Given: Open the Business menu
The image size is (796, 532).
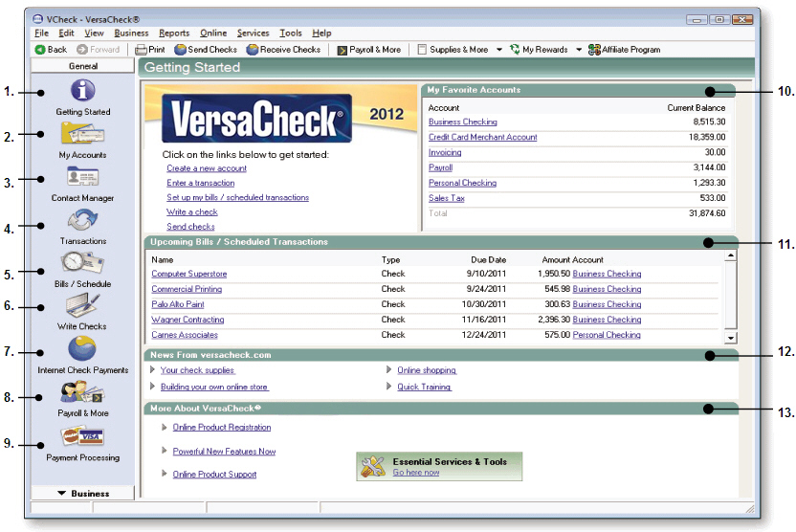Looking at the screenshot, I should coord(131,33).
